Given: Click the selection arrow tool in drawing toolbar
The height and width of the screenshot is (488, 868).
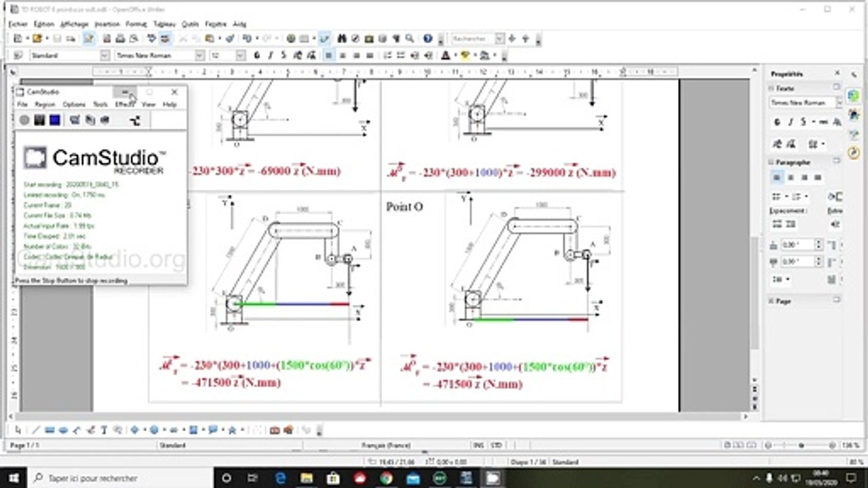Looking at the screenshot, I should click(x=18, y=430).
